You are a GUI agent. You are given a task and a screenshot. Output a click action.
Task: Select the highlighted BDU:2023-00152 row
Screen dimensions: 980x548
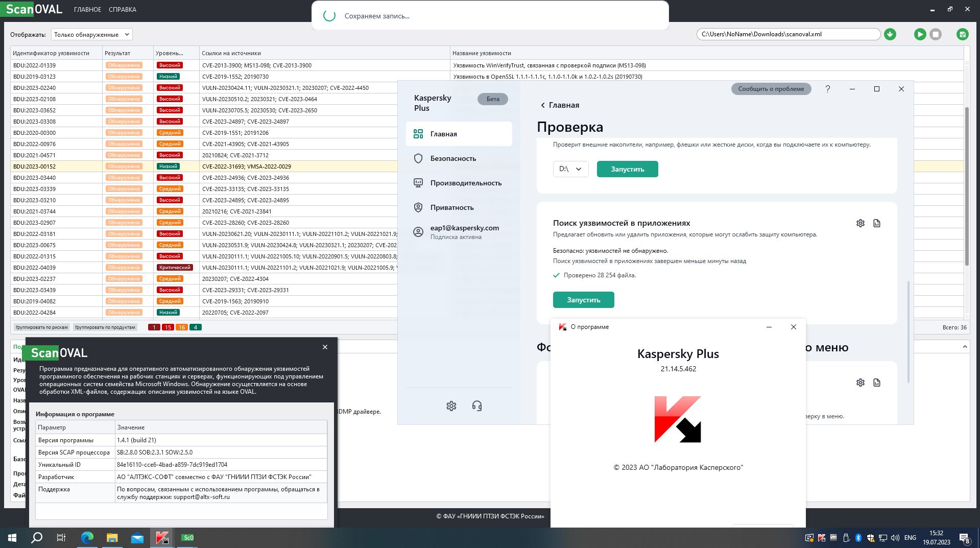pos(204,166)
